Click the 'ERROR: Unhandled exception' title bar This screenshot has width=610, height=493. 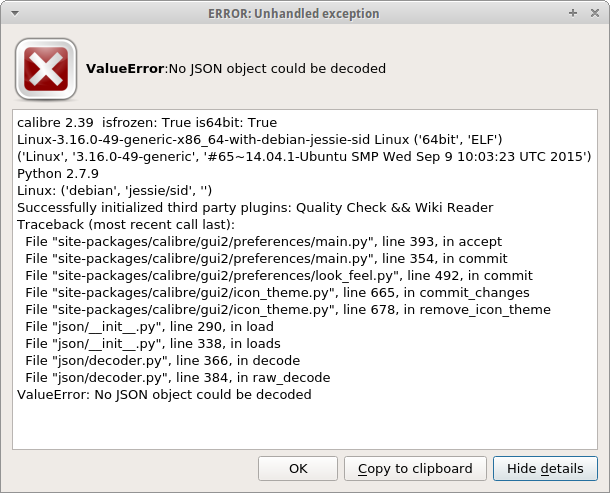point(293,14)
